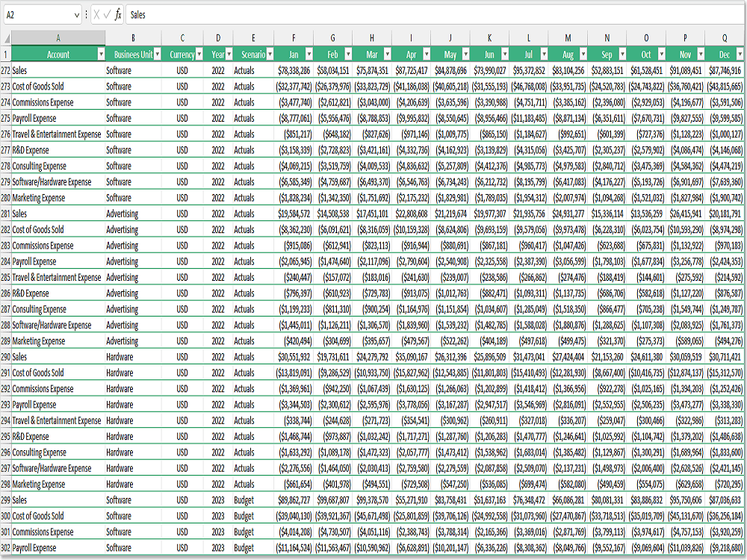Click Jan value $89,862,727
Screen dimensions: 747x560
[294, 500]
